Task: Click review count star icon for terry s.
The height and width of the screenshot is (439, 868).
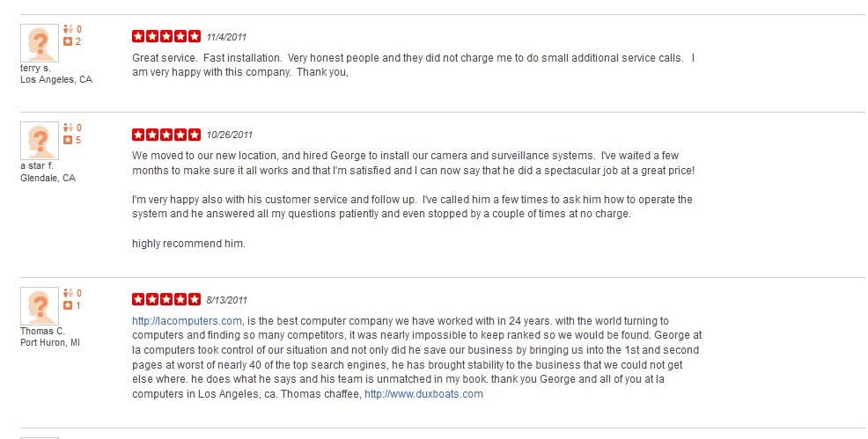Action: coord(68,41)
